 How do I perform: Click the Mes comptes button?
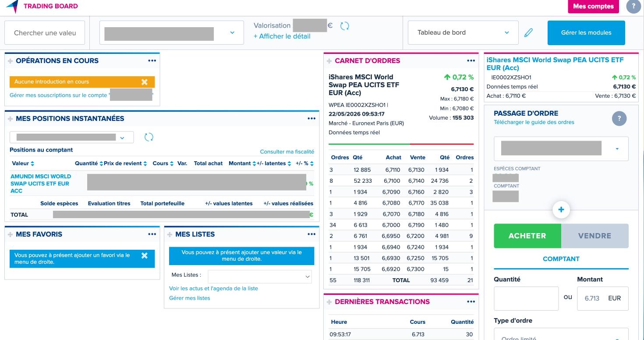point(593,7)
